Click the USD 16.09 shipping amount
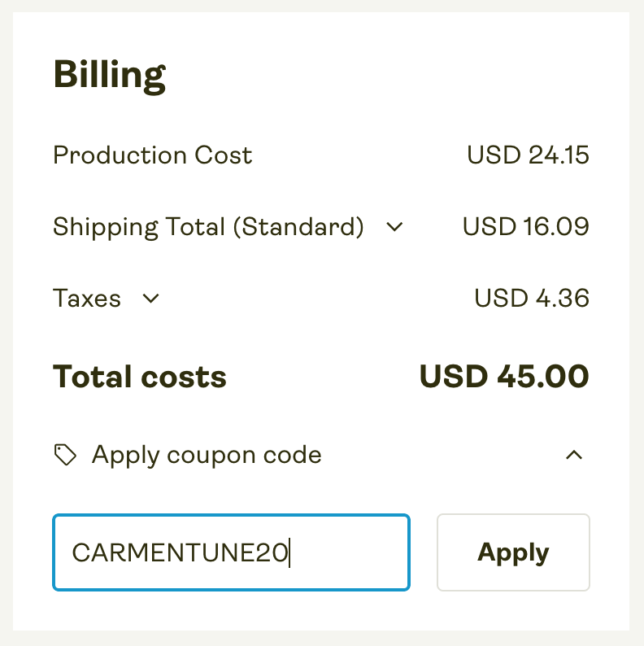Viewport: 644px width, 646px height. tap(525, 226)
